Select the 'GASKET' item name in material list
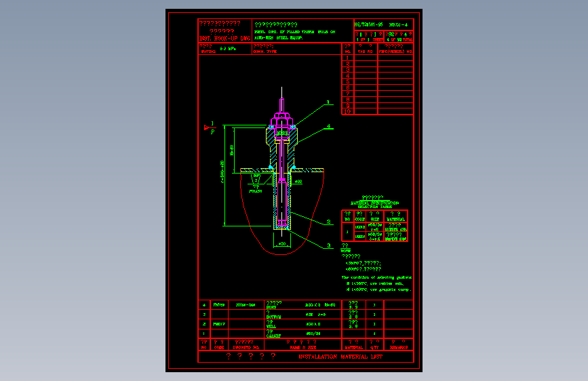Screen dimensions: 588x381 [x=274, y=336]
